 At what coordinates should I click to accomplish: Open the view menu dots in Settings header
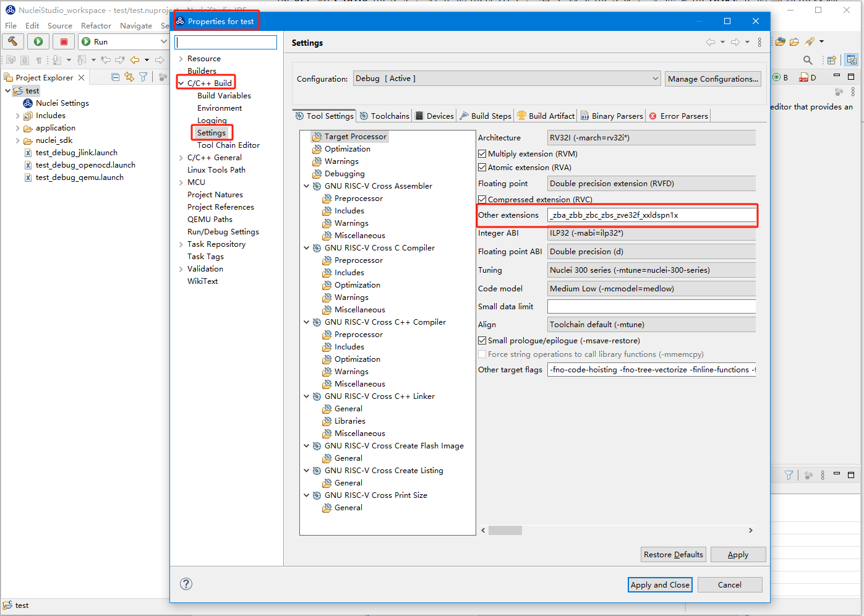pos(759,42)
